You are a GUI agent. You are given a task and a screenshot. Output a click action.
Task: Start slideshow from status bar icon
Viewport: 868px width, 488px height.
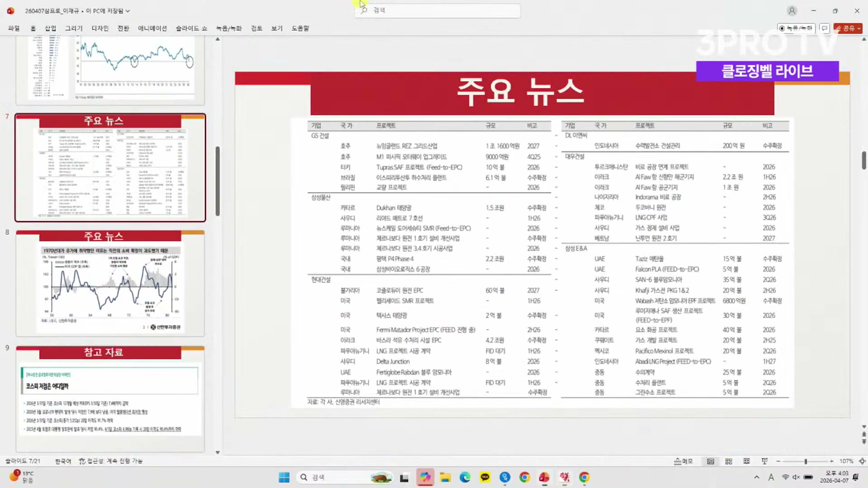click(x=764, y=461)
